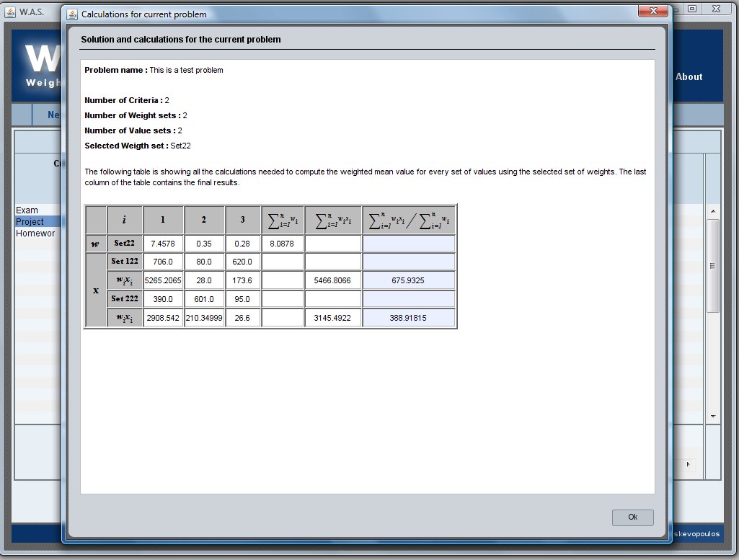Click the Ok button in the dialog
The height and width of the screenshot is (560, 739).
632,517
